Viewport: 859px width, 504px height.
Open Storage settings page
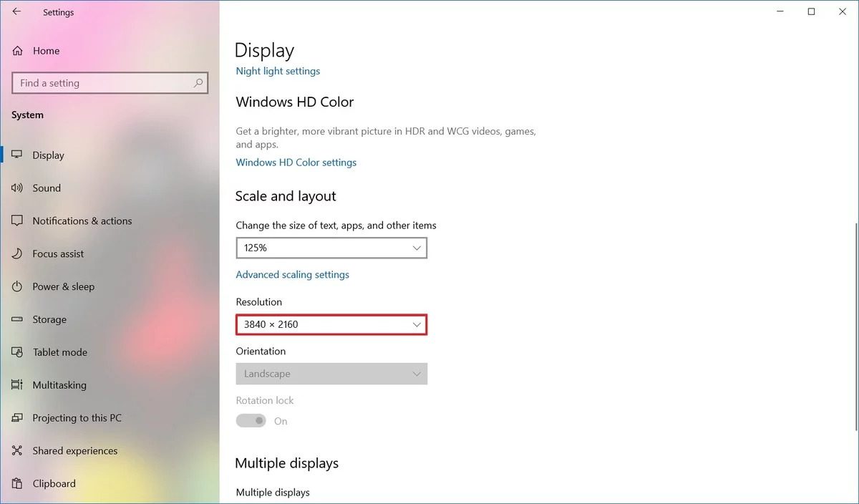pos(110,319)
